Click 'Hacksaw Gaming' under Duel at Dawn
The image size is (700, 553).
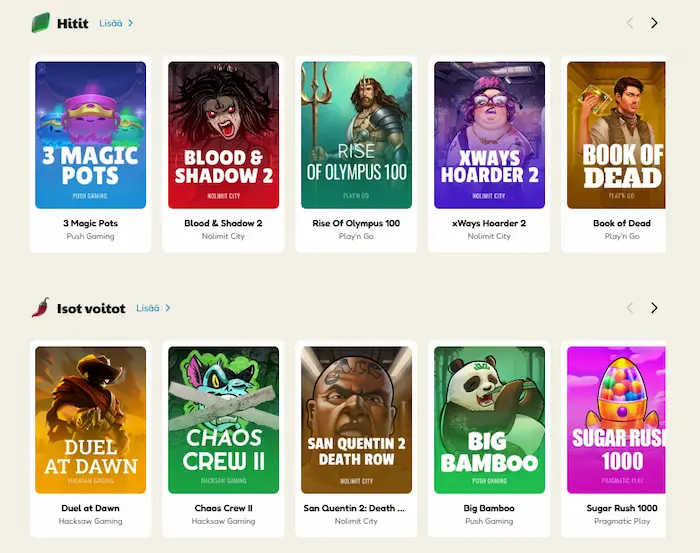coord(91,521)
